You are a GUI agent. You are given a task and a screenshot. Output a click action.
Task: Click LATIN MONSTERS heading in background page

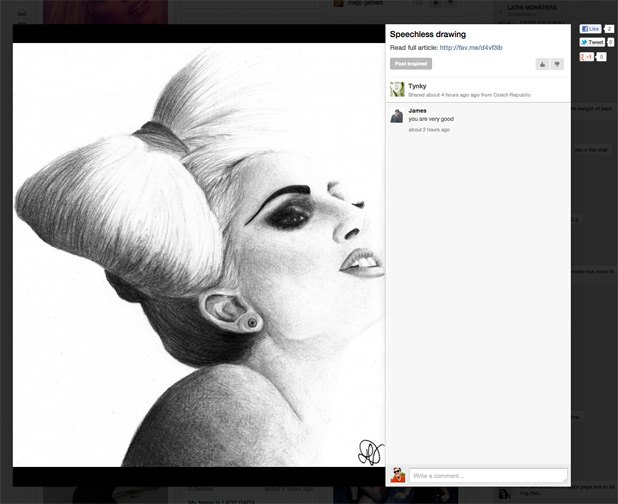click(x=532, y=7)
